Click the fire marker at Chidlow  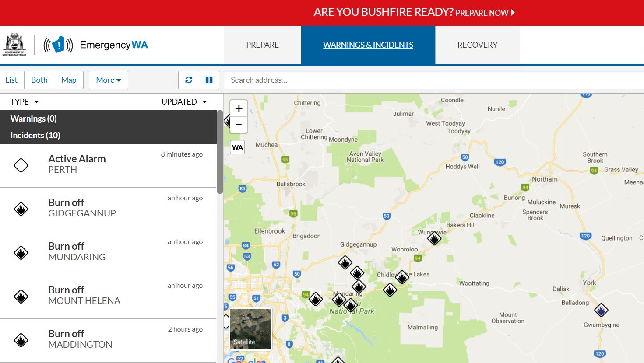[402, 277]
